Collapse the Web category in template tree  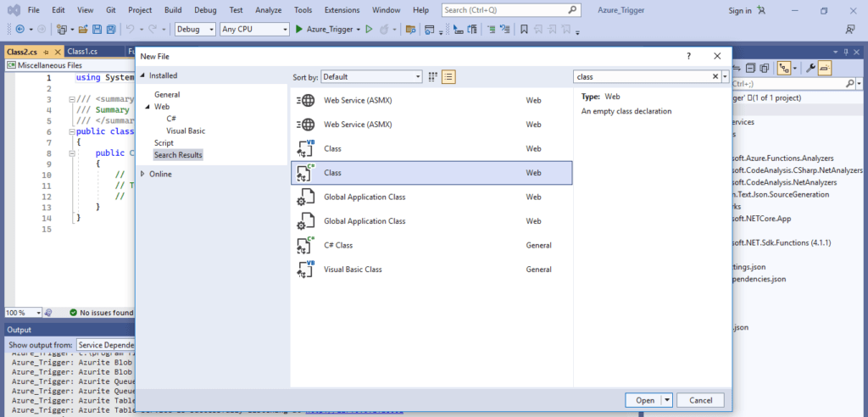pyautogui.click(x=147, y=107)
